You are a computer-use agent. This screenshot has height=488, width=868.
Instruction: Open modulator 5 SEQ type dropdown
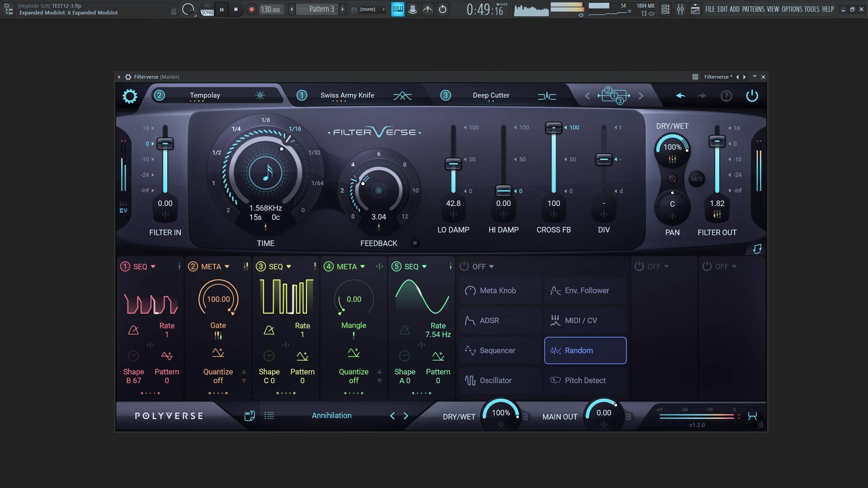tap(425, 267)
